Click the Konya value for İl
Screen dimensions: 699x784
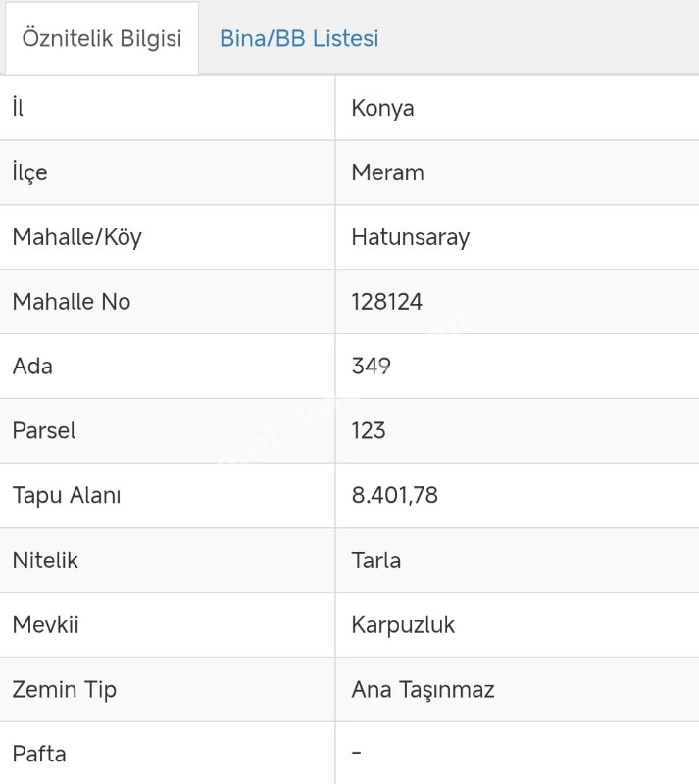[x=382, y=108]
